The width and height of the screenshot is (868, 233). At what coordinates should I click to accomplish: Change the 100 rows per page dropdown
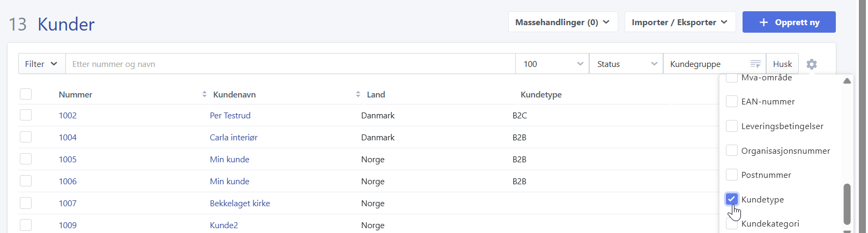[552, 64]
